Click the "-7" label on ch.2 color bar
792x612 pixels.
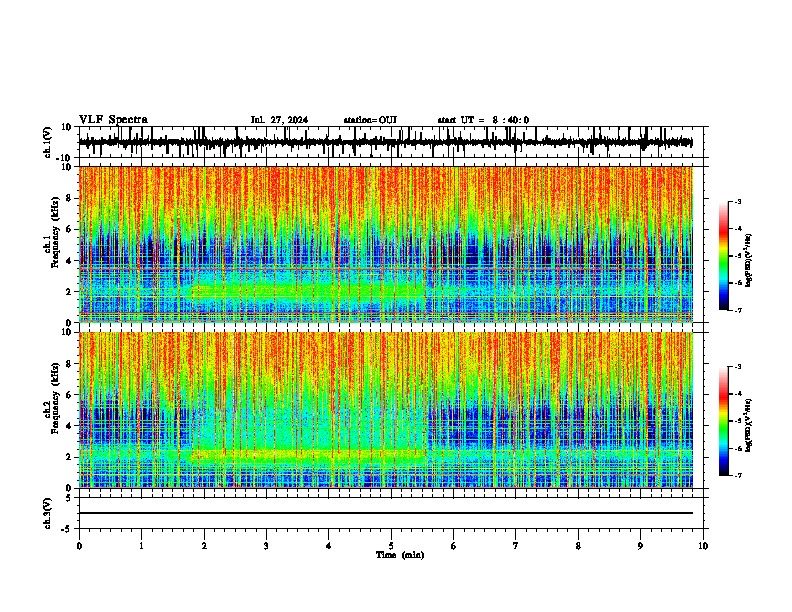(737, 475)
